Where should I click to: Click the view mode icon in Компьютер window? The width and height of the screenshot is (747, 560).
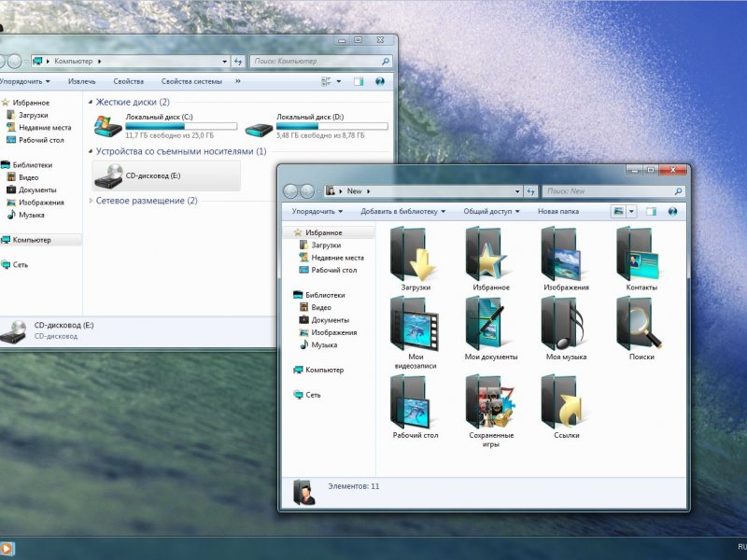pyautogui.click(x=326, y=81)
